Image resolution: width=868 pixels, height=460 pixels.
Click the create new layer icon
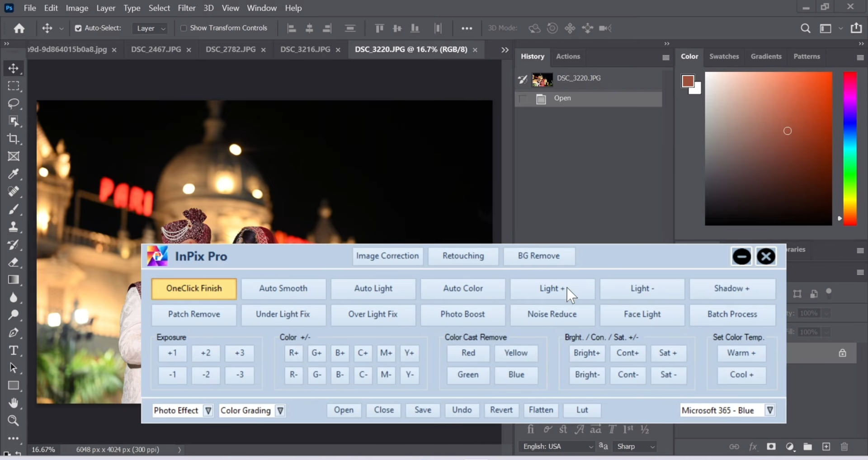point(826,447)
